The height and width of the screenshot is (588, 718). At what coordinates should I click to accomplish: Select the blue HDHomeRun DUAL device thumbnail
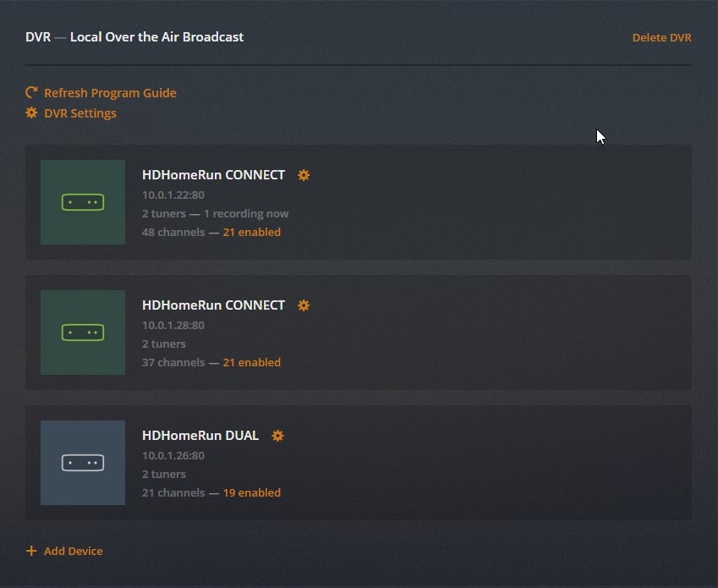pos(83,463)
